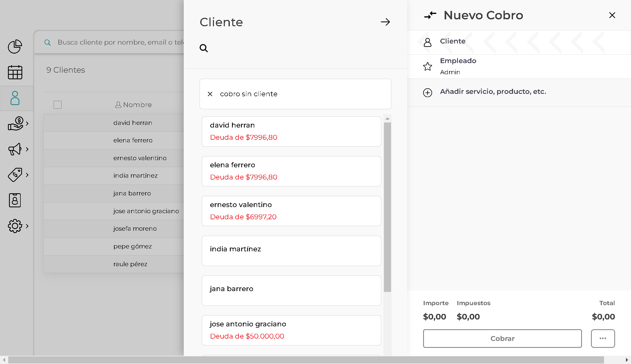Click the star icon beside Empleado
This screenshot has width=631, height=364.
click(427, 66)
